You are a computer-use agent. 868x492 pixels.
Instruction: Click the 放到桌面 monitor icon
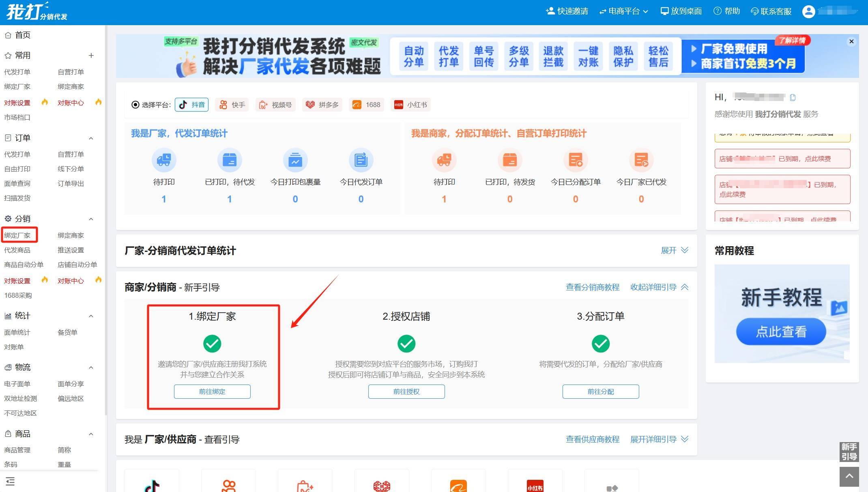tap(664, 11)
